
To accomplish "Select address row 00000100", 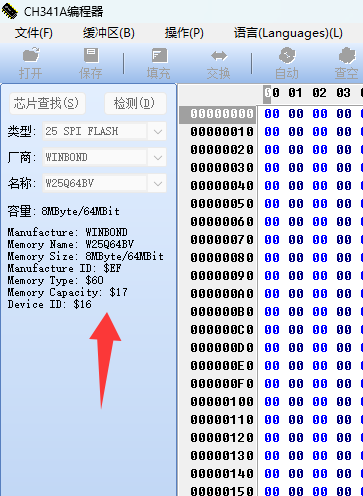I will tap(222, 402).
